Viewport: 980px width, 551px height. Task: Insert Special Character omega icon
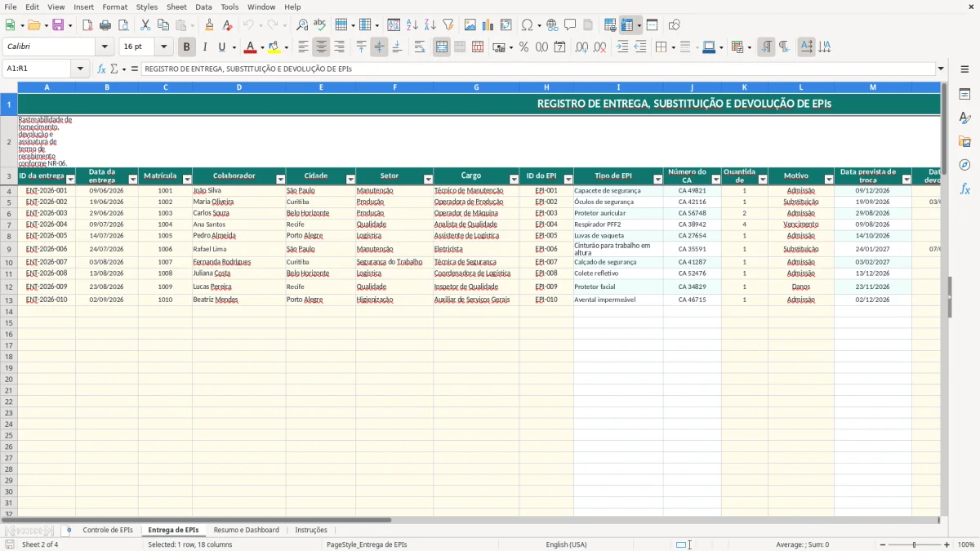coord(528,25)
